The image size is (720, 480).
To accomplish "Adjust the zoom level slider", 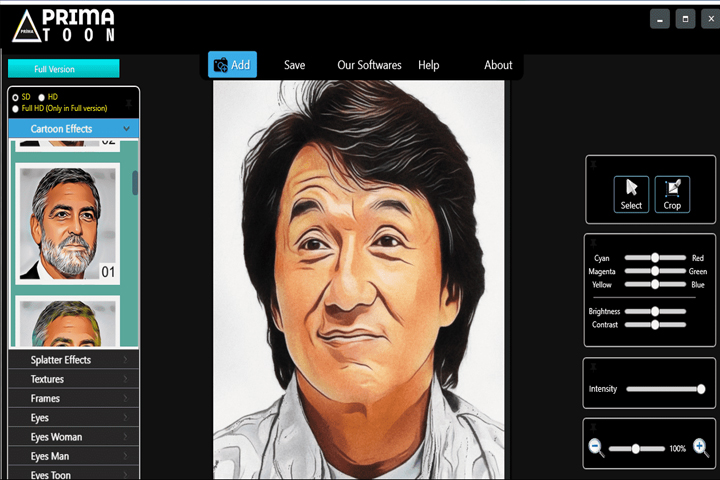I will [x=636, y=448].
